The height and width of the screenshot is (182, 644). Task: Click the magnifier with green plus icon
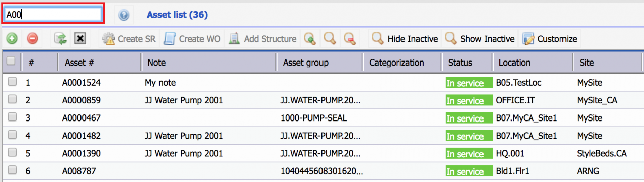tap(310, 39)
